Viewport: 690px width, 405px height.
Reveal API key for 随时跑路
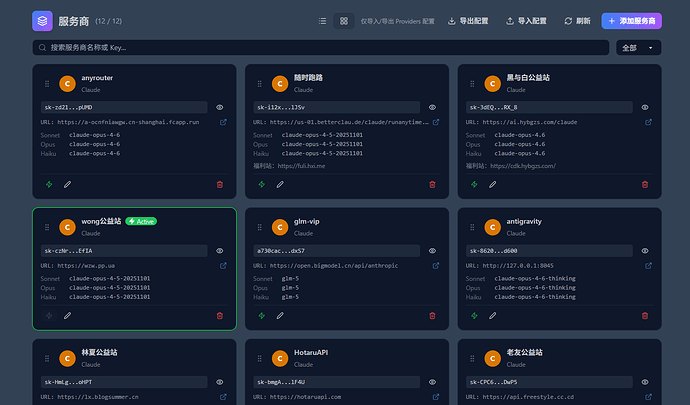pos(432,107)
